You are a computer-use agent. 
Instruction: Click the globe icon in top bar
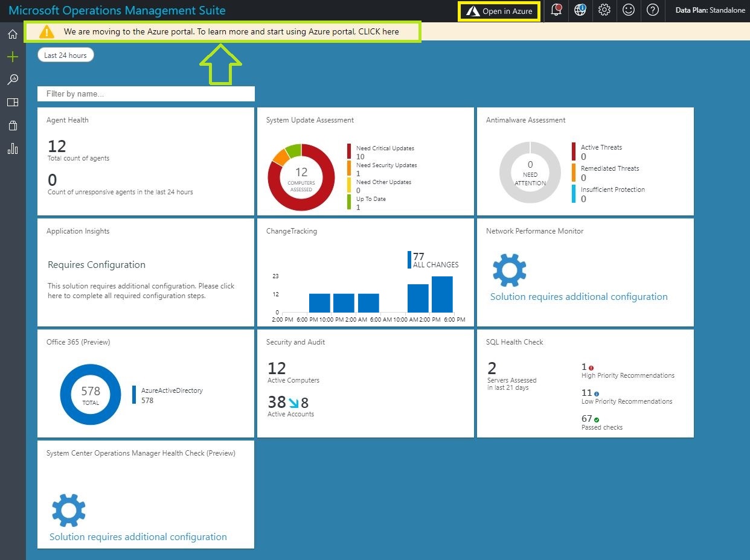pos(580,10)
